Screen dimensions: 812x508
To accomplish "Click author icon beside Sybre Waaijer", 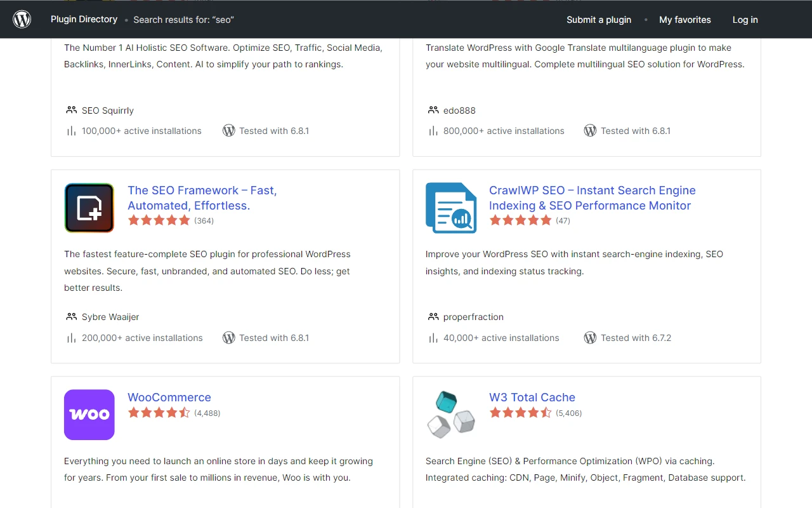I will pos(71,316).
